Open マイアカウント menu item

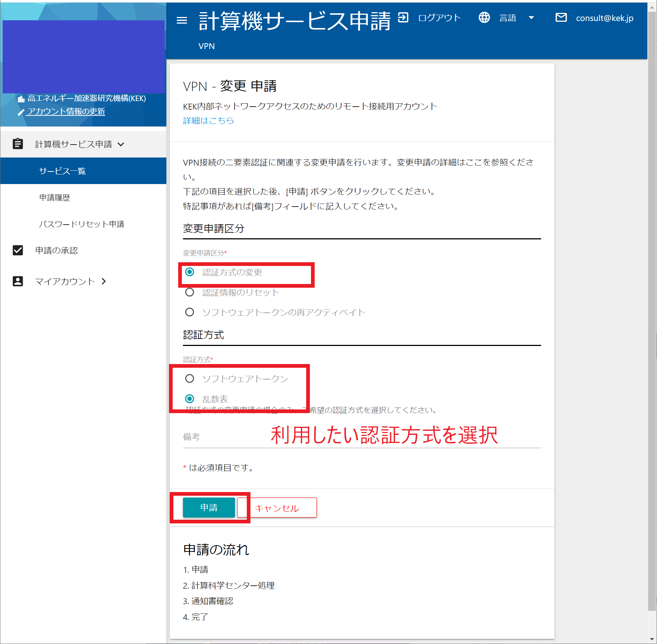coord(65,281)
